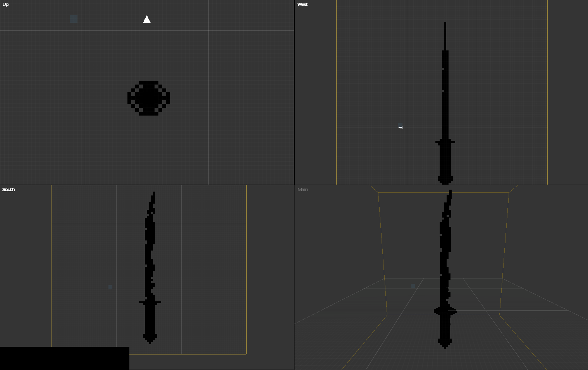
Task: Activate the West viewport label
Action: [303, 5]
